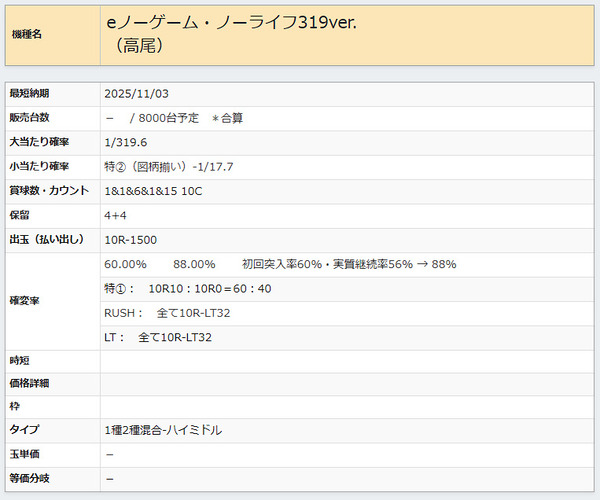Select the 最短納期 row label

pos(29,94)
